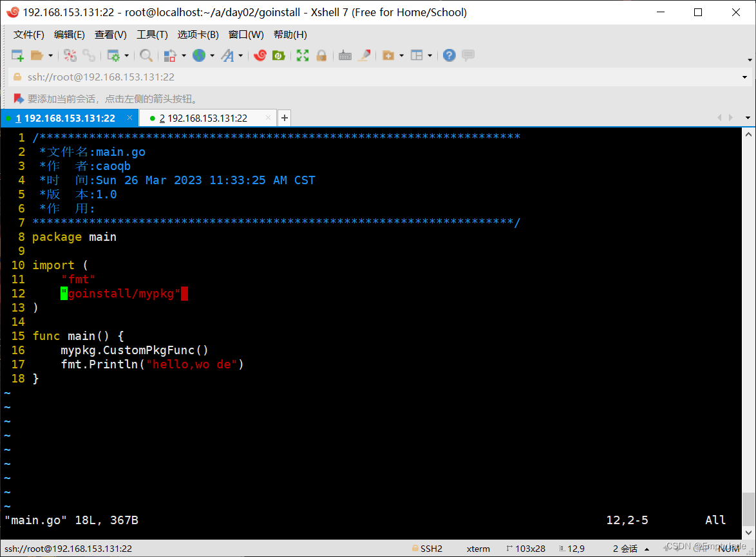Click the lock screen padlock icon

[321, 55]
